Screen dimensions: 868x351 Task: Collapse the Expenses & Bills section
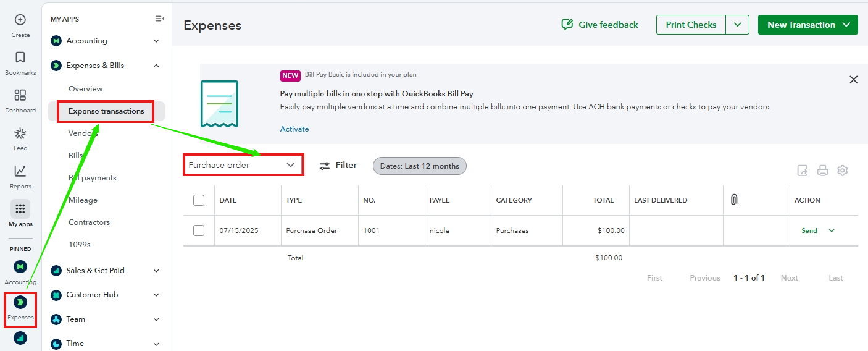tap(156, 66)
